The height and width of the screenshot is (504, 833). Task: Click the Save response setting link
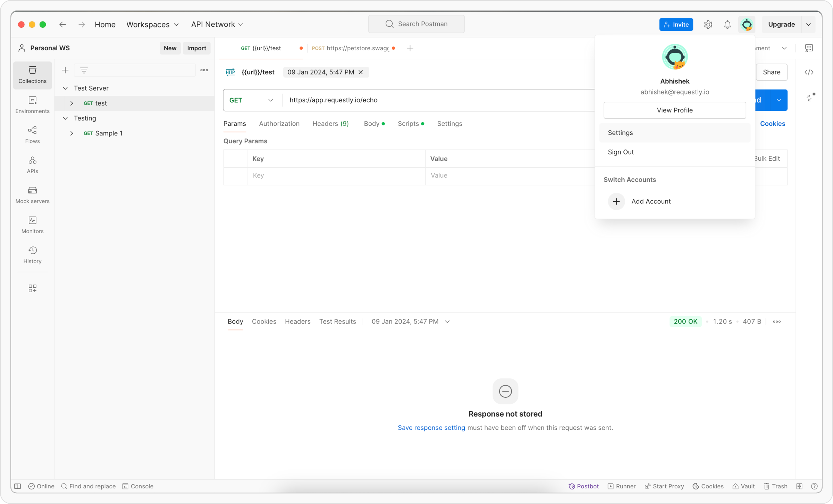431,428
